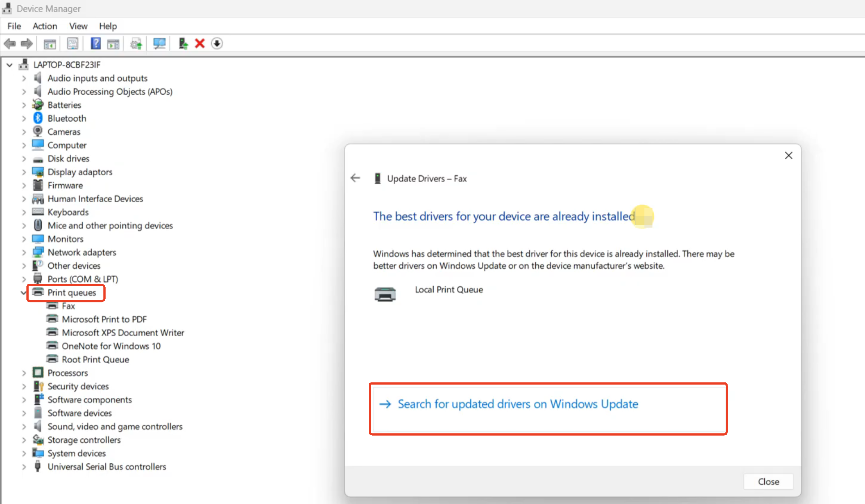Select the Computer category label
The image size is (865, 504).
(x=67, y=145)
